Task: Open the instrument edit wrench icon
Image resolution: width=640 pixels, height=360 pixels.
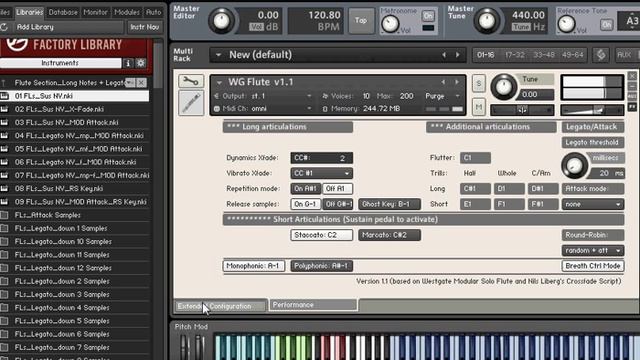Action: (x=191, y=81)
